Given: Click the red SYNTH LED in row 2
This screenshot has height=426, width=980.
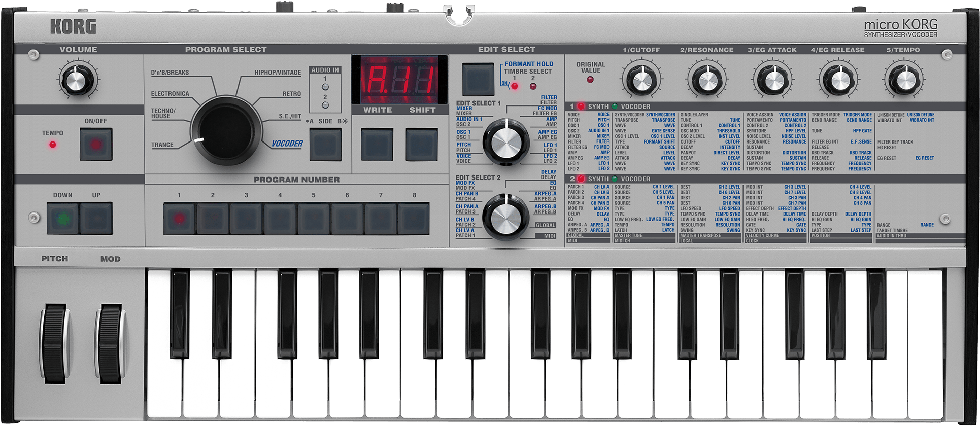Looking at the screenshot, I should tap(581, 179).
